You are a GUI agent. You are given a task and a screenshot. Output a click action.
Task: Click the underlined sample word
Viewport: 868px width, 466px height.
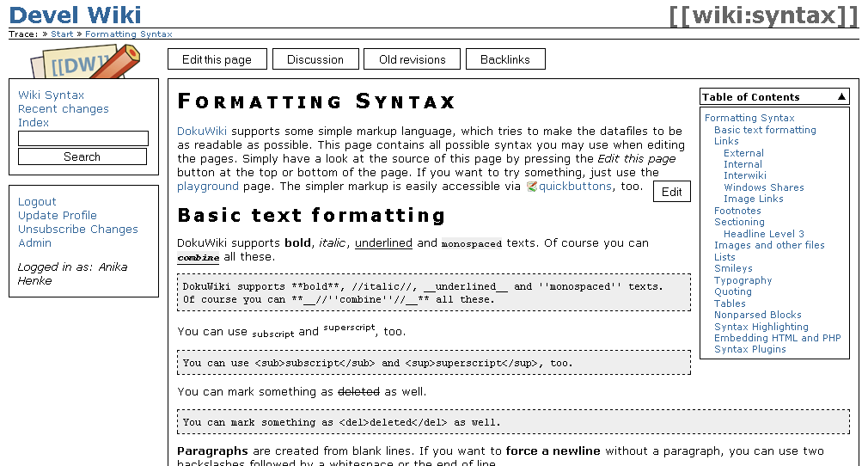point(383,243)
